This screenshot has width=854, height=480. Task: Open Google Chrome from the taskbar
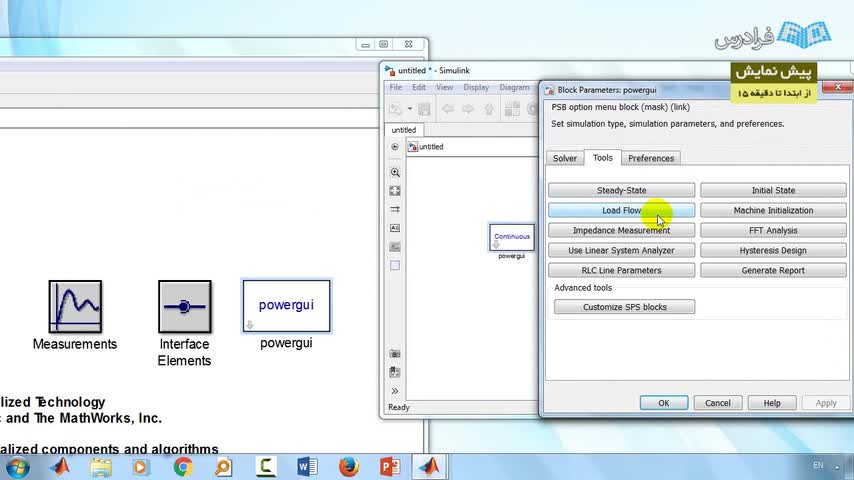pyautogui.click(x=183, y=467)
